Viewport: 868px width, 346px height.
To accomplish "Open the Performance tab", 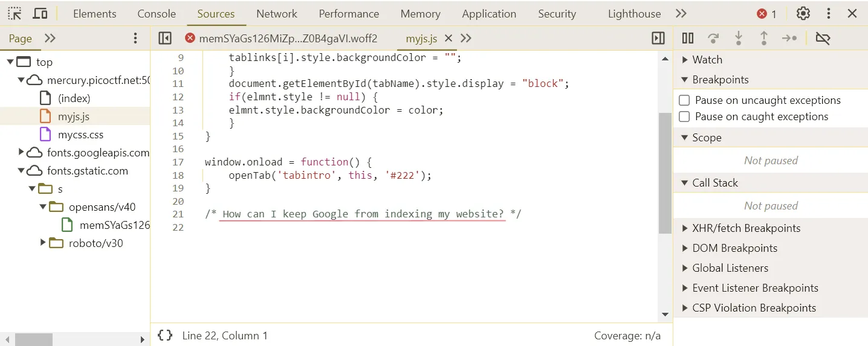I will coord(349,13).
